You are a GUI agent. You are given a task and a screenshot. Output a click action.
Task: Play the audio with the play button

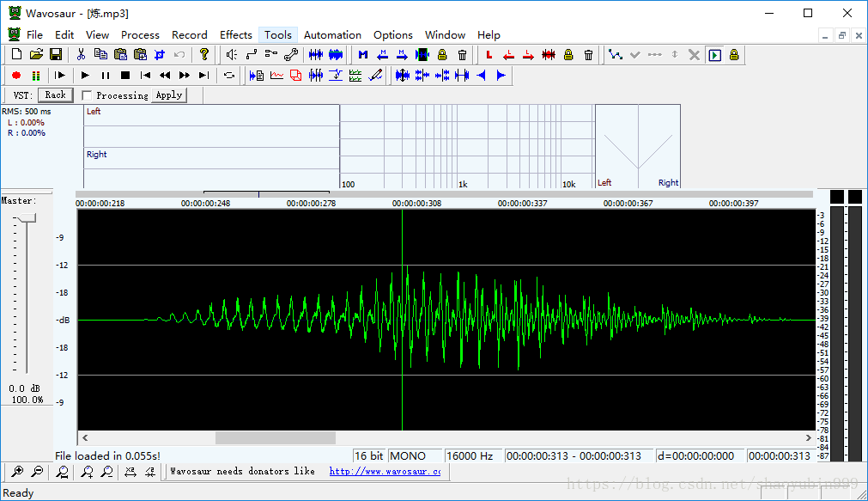pyautogui.click(x=85, y=76)
